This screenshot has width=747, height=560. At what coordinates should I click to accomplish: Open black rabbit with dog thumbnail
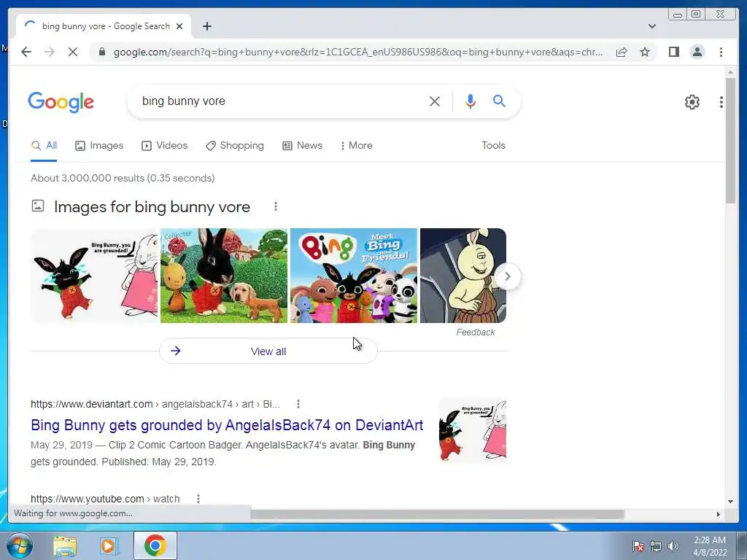(x=224, y=276)
